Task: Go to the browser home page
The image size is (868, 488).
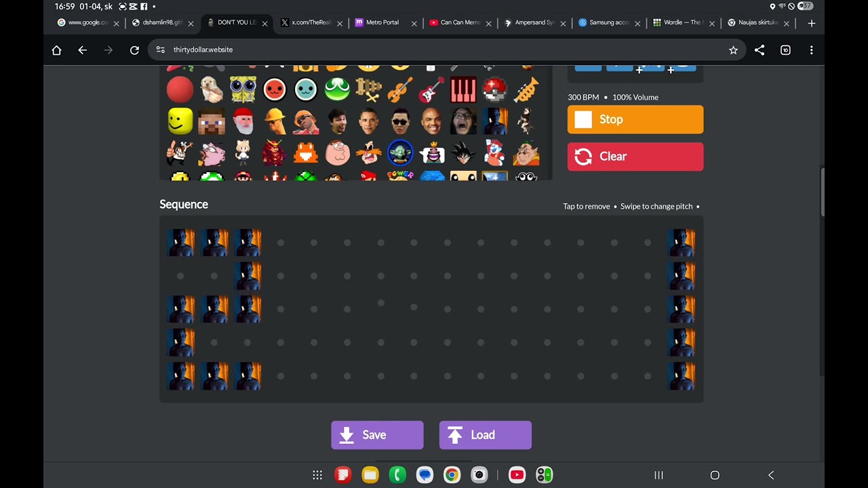Action: click(x=56, y=50)
